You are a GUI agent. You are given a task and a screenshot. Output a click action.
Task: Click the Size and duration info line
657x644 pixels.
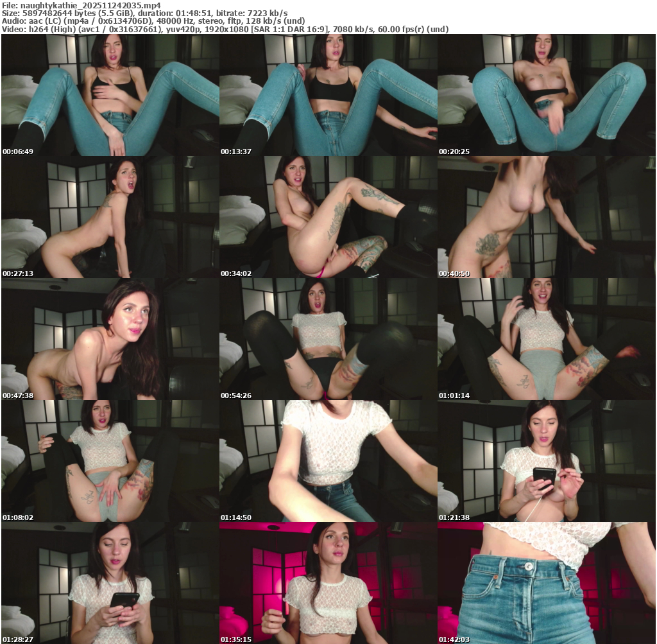tap(144, 13)
